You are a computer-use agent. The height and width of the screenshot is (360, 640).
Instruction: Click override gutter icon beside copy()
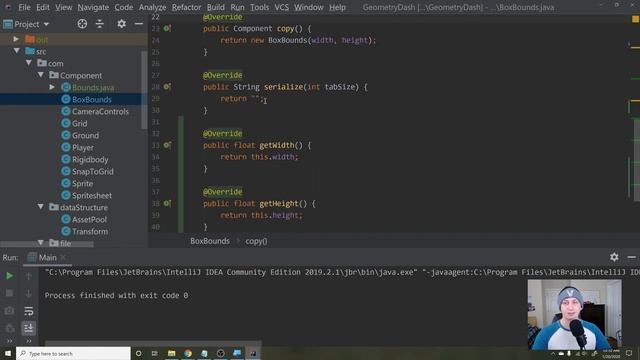pyautogui.click(x=167, y=28)
